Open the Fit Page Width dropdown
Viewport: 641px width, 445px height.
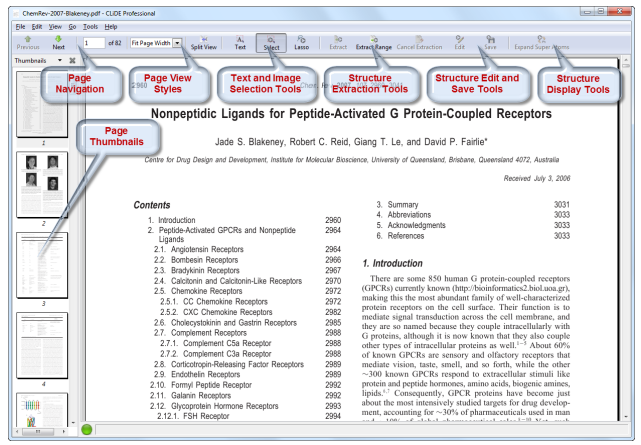[177, 43]
